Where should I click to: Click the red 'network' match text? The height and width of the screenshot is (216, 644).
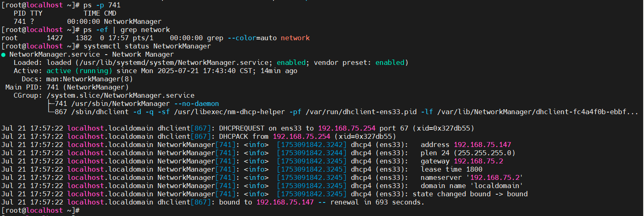[295, 38]
